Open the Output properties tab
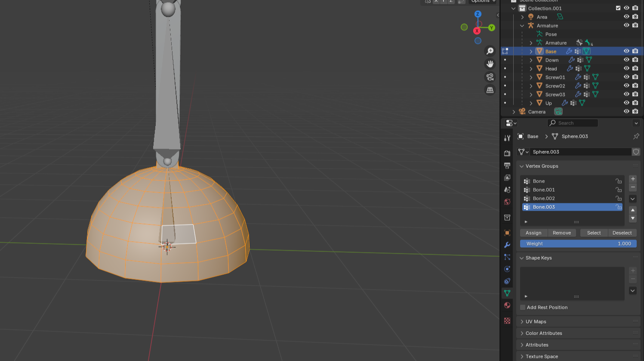The height and width of the screenshot is (361, 644). coord(507,165)
